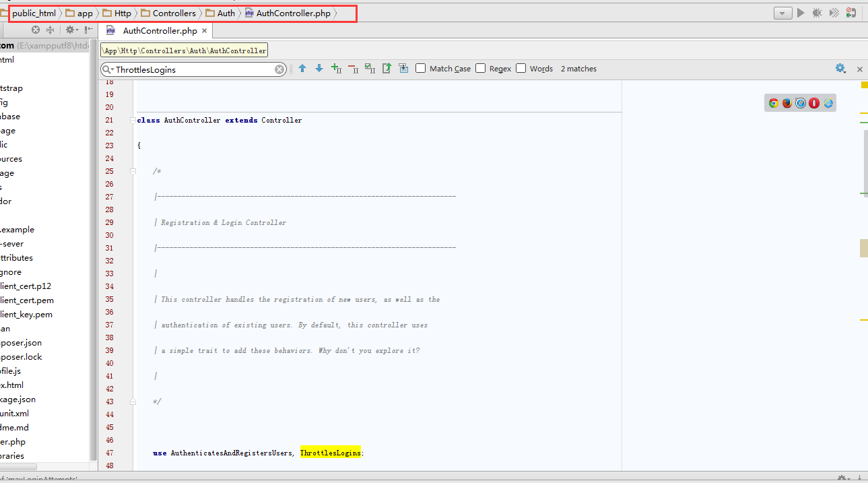Collapse all in project panel
Viewport: 868px width, 483px height.
click(50, 30)
